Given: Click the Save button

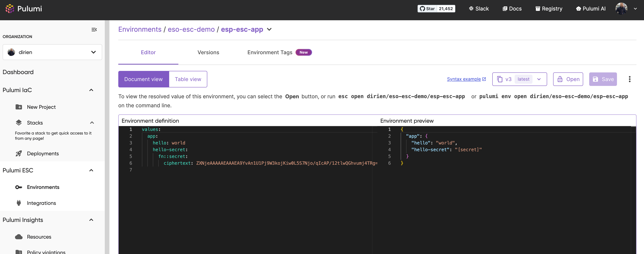Looking at the screenshot, I should click(x=603, y=79).
